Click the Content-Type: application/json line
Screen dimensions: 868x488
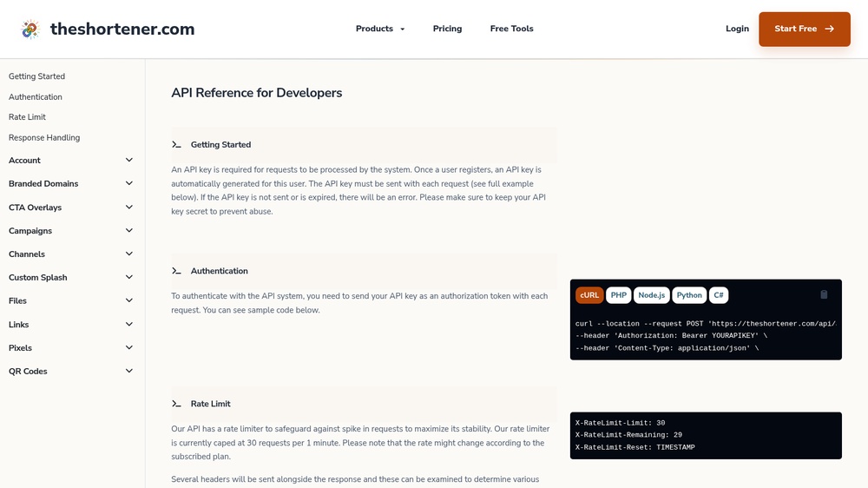coord(667,348)
